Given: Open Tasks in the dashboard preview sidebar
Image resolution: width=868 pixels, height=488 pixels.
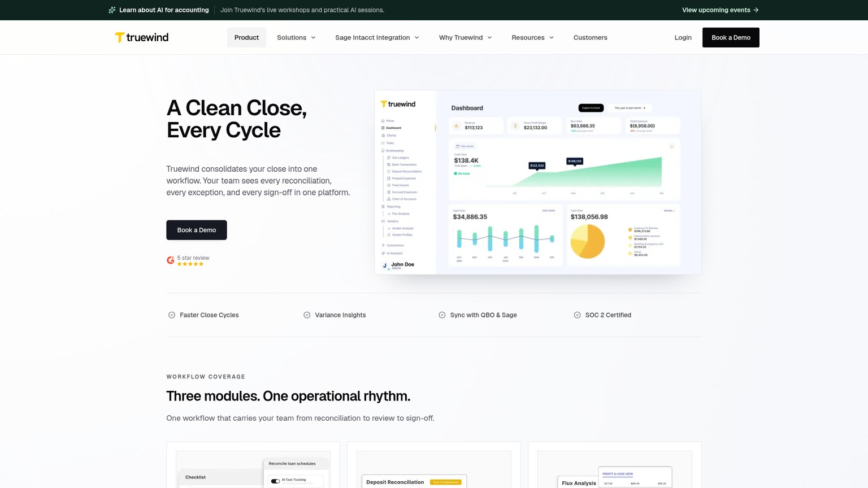Looking at the screenshot, I should tap(388, 143).
